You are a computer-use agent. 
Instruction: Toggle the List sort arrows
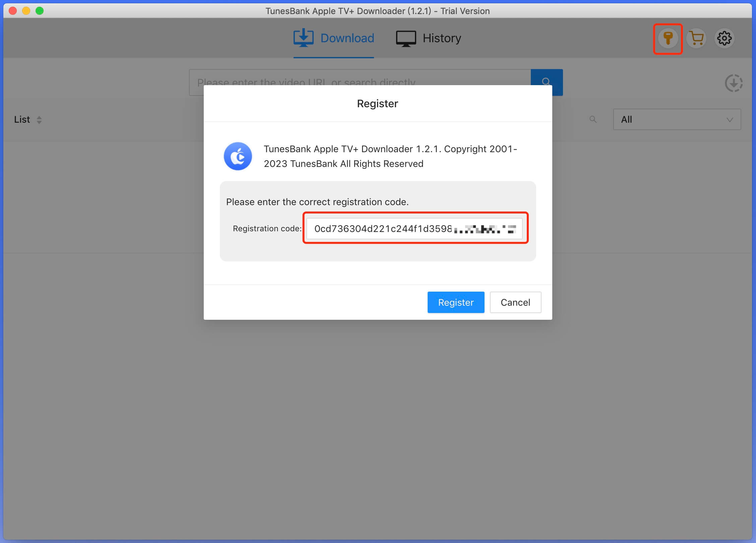point(39,120)
